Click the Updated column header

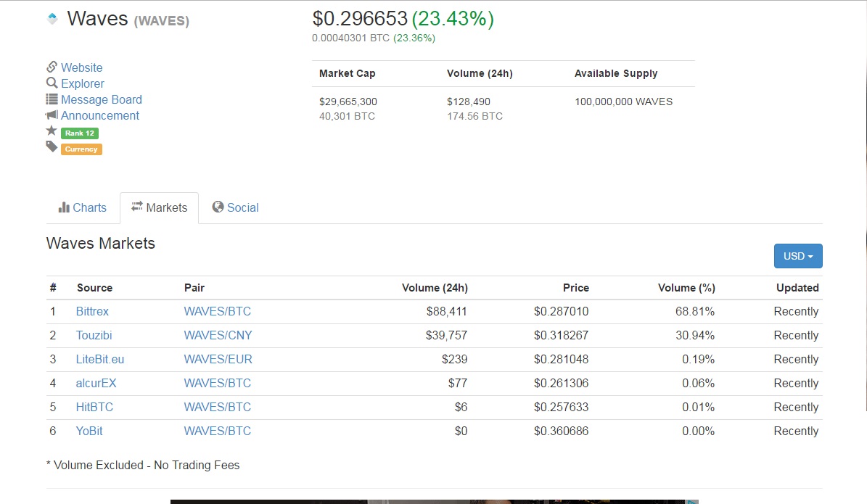pyautogui.click(x=797, y=288)
